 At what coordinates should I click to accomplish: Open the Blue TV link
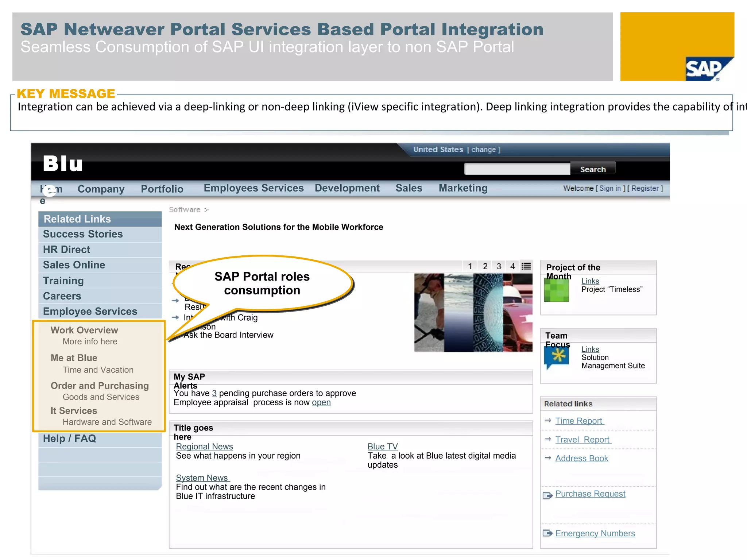383,447
